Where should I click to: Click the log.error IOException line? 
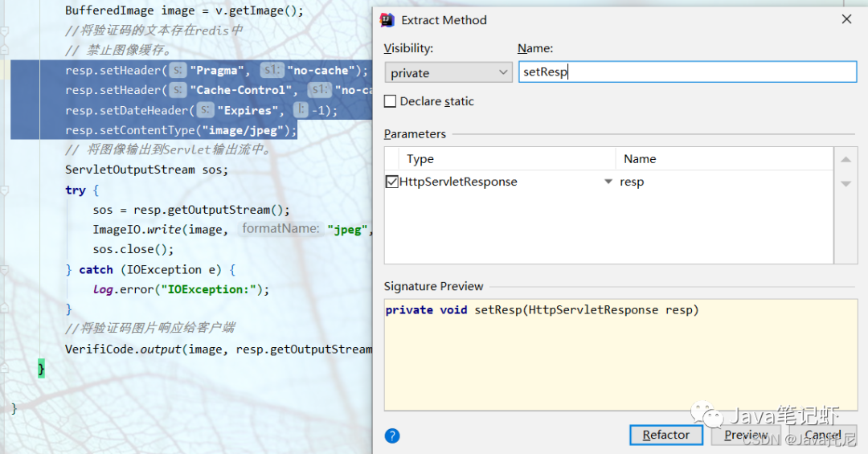[x=181, y=289]
